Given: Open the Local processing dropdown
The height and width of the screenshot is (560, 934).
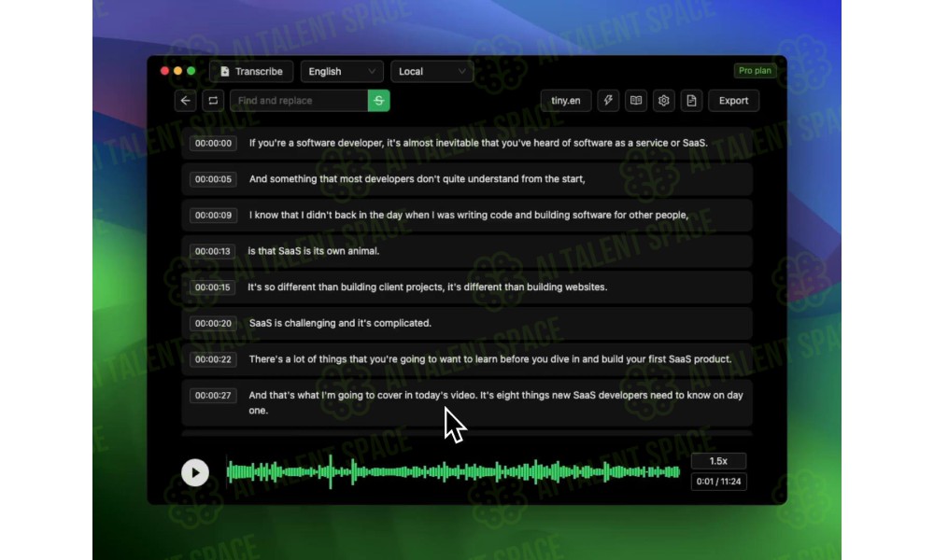Looking at the screenshot, I should point(432,72).
